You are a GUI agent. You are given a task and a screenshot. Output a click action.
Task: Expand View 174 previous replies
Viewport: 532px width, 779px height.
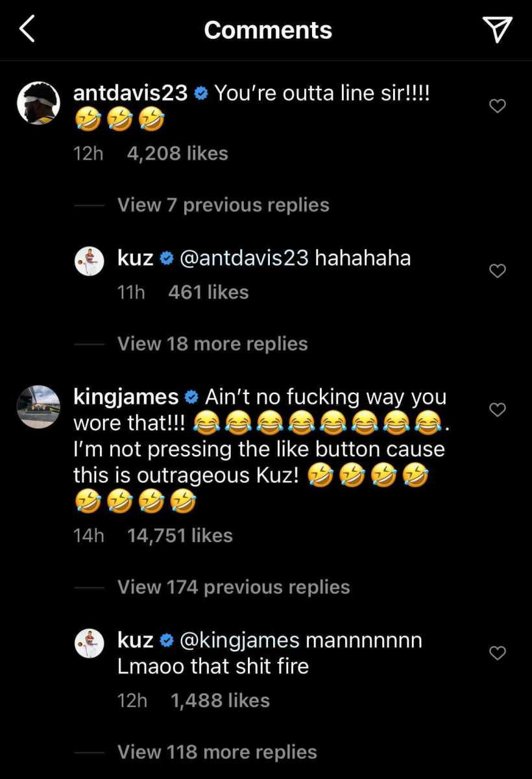[x=234, y=587]
